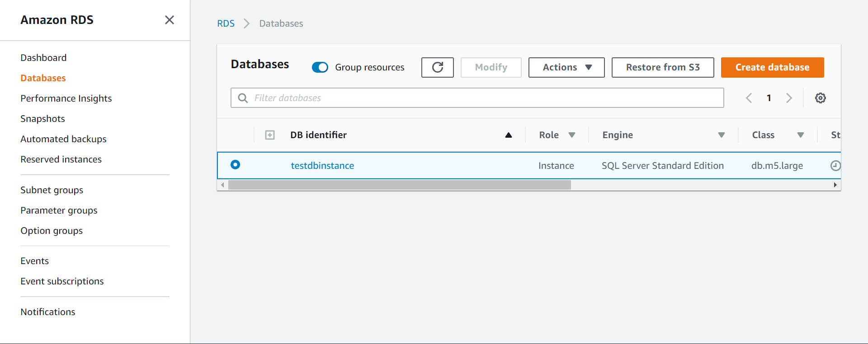Close the Amazon RDS side panel
The height and width of the screenshot is (344, 868).
pyautogui.click(x=170, y=20)
